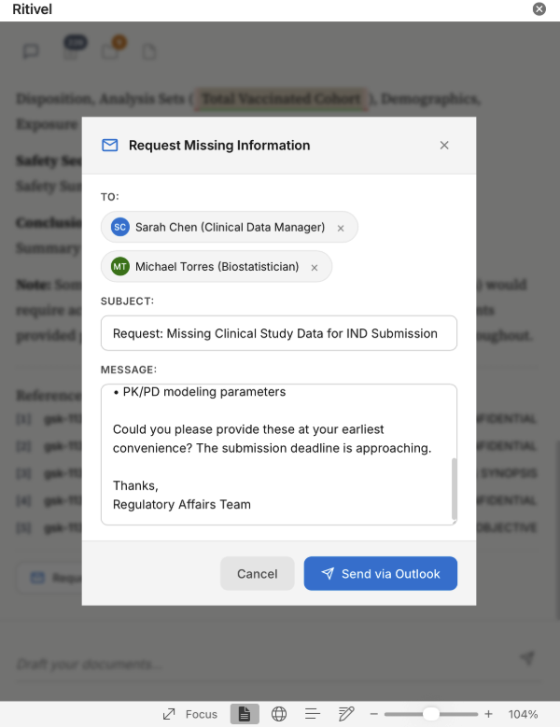560x728 pixels.
Task: Remove Sarah Chen from recipients
Action: [x=341, y=228]
